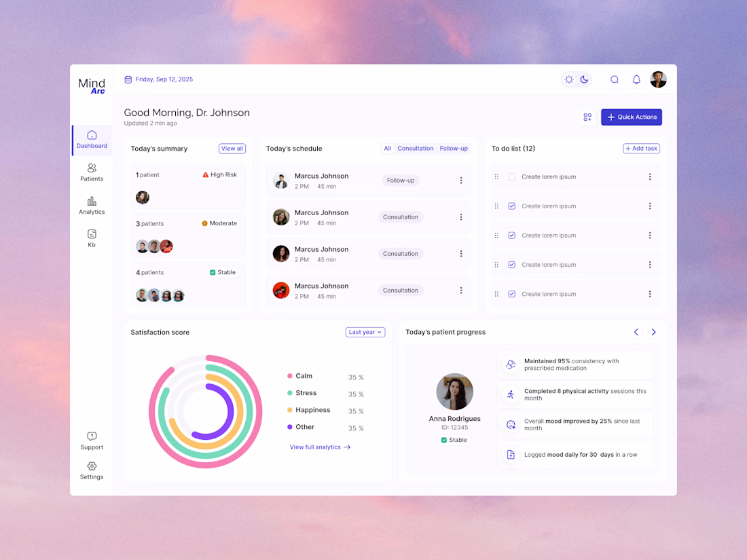
Task: Open Kb knowledge base in sidebar
Action: tap(92, 238)
